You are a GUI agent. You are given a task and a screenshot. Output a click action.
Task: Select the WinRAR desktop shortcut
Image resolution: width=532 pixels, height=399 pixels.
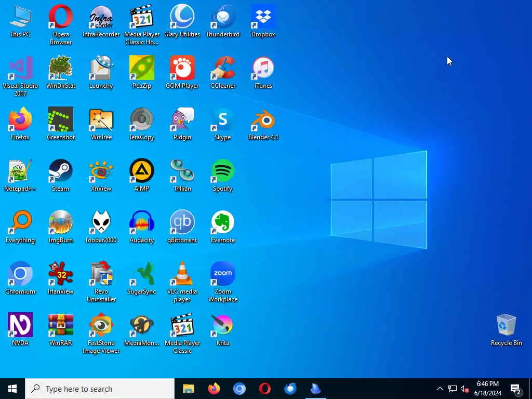click(61, 329)
